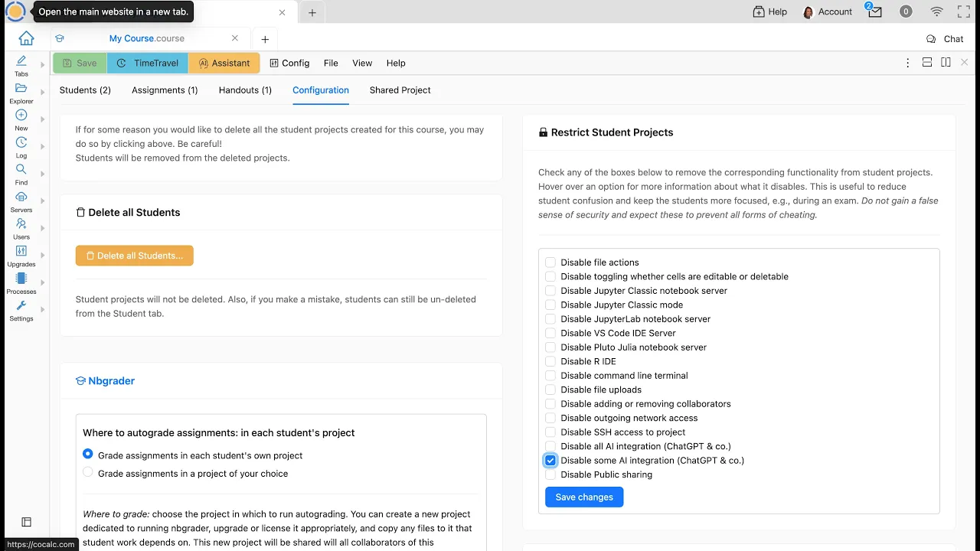Expand the Log sidebar arrow
The width and height of the screenshot is (980, 551).
coord(42,147)
